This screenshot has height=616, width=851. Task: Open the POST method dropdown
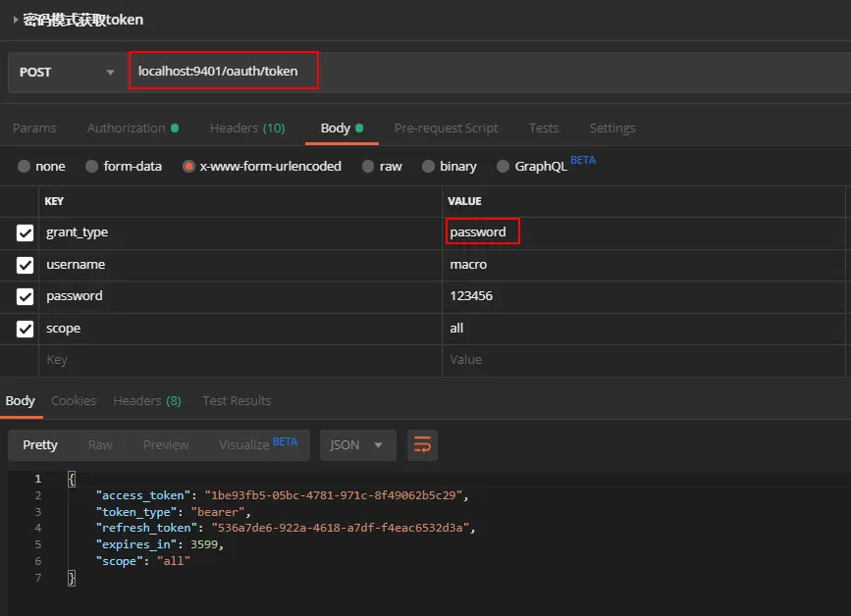68,73
